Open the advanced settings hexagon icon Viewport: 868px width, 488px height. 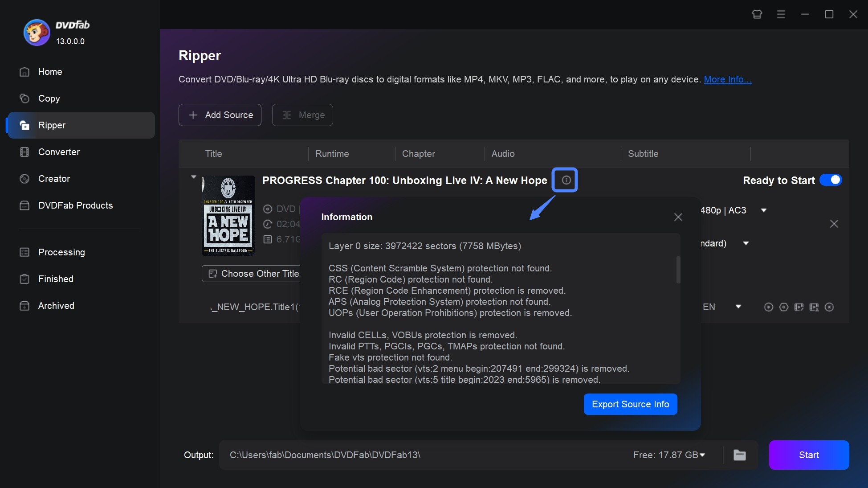tap(784, 307)
